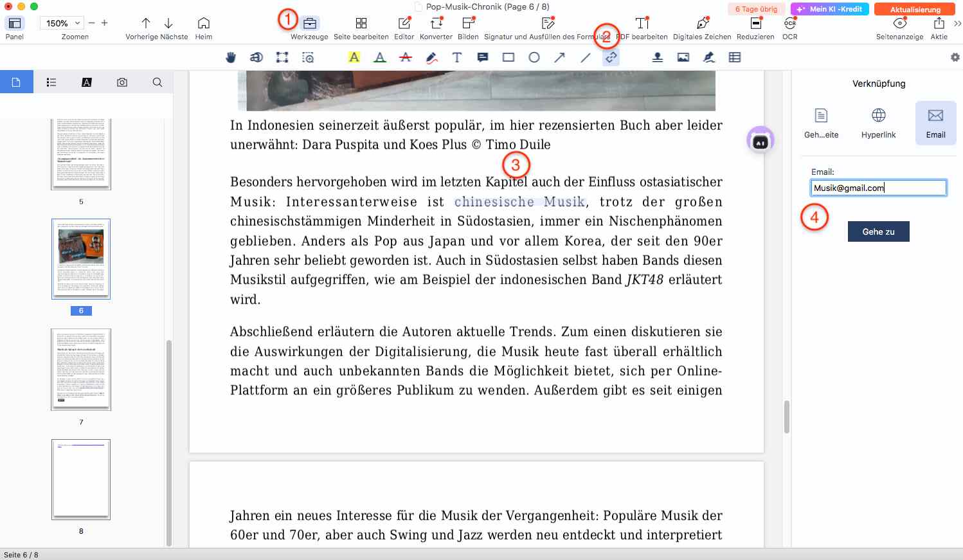
Task: Select the area selection tool
Action: 282,57
